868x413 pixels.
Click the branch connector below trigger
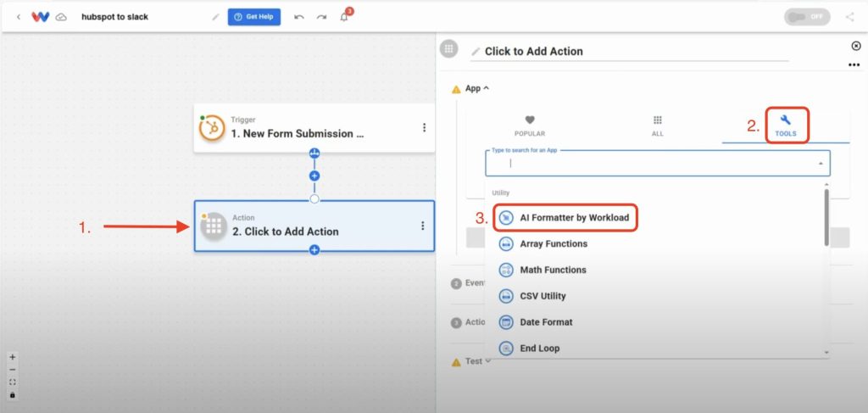pyautogui.click(x=314, y=153)
